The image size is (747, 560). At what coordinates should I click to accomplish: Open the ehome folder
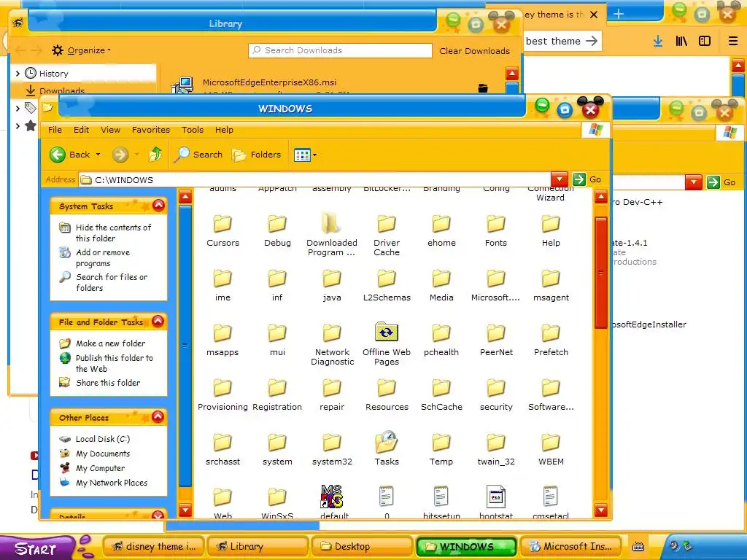(x=441, y=230)
